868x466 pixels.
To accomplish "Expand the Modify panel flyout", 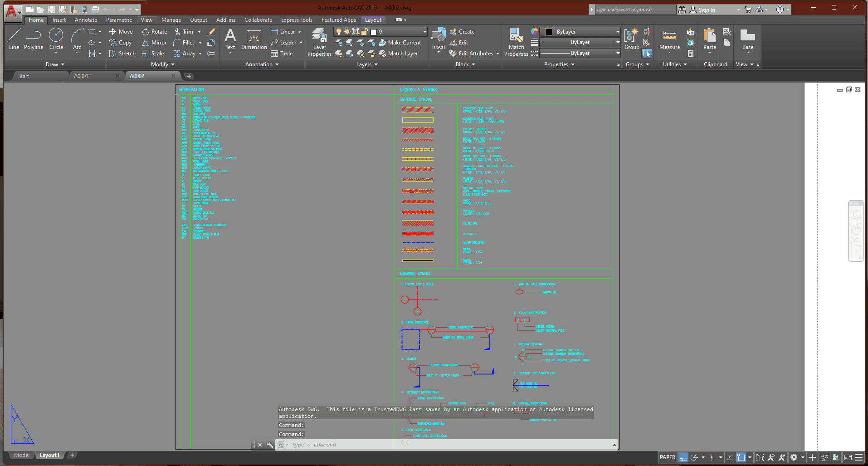I will tap(162, 64).
